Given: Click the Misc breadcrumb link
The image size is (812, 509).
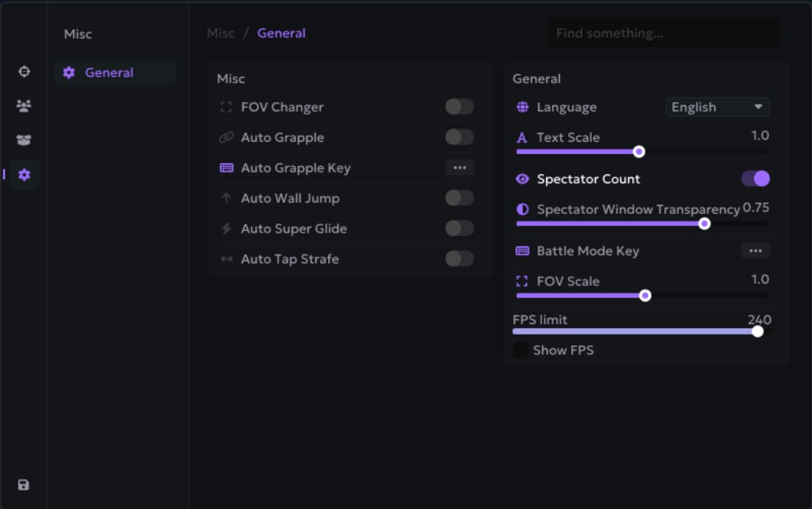Looking at the screenshot, I should [x=220, y=33].
